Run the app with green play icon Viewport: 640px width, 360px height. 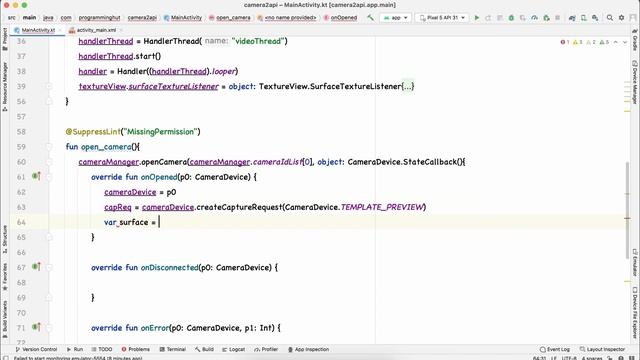(x=476, y=18)
